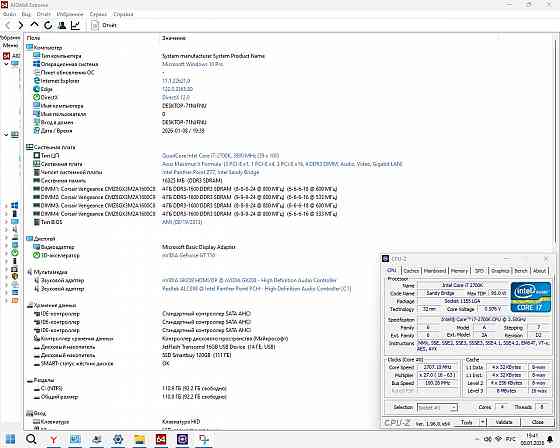This screenshot has width=560, height=448.
Task: Select the Системная память row
Action: tap(128, 181)
